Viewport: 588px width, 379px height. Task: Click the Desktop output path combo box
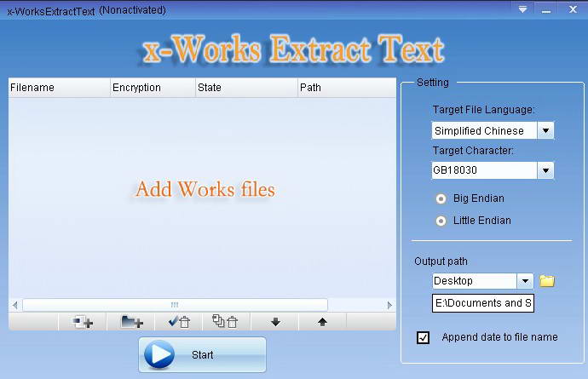pyautogui.click(x=483, y=281)
